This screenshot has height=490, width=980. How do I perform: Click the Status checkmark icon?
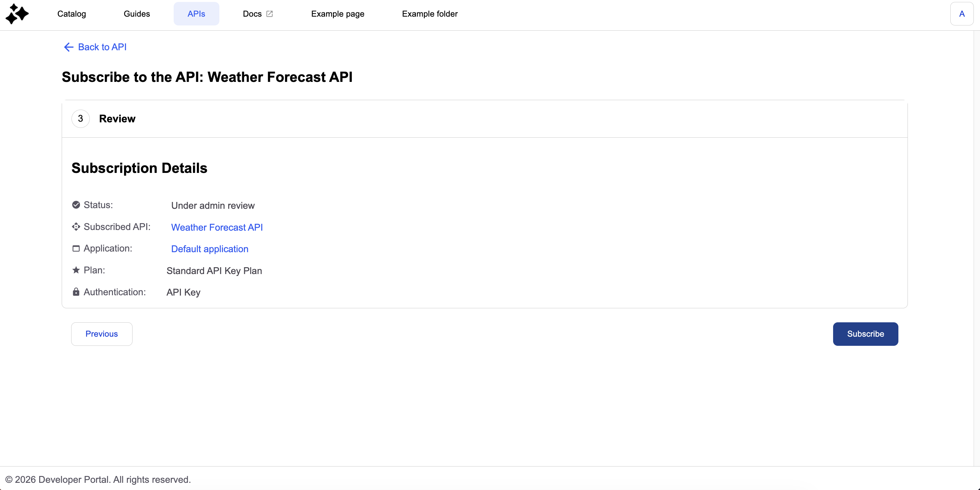tap(76, 205)
